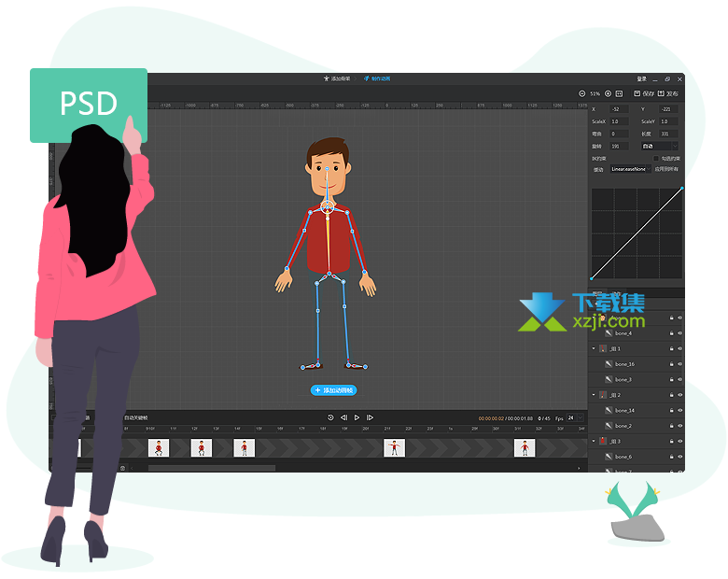728x579 pixels.
Task: Collapse the 组 3 group
Action: click(x=594, y=441)
